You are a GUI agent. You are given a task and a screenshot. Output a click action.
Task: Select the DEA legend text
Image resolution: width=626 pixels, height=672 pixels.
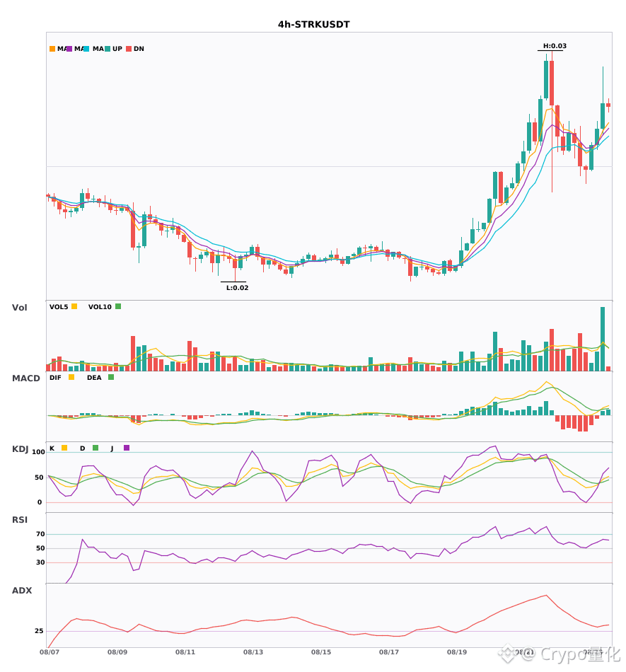[94, 378]
